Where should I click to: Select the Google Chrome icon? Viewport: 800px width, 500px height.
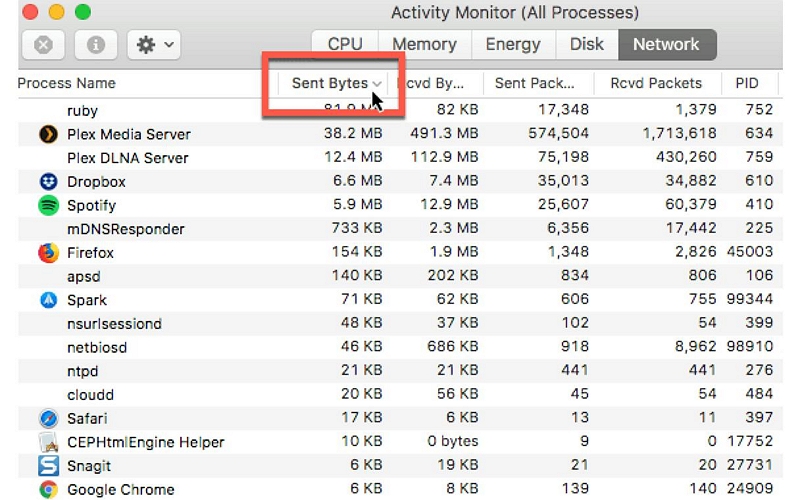(48, 490)
